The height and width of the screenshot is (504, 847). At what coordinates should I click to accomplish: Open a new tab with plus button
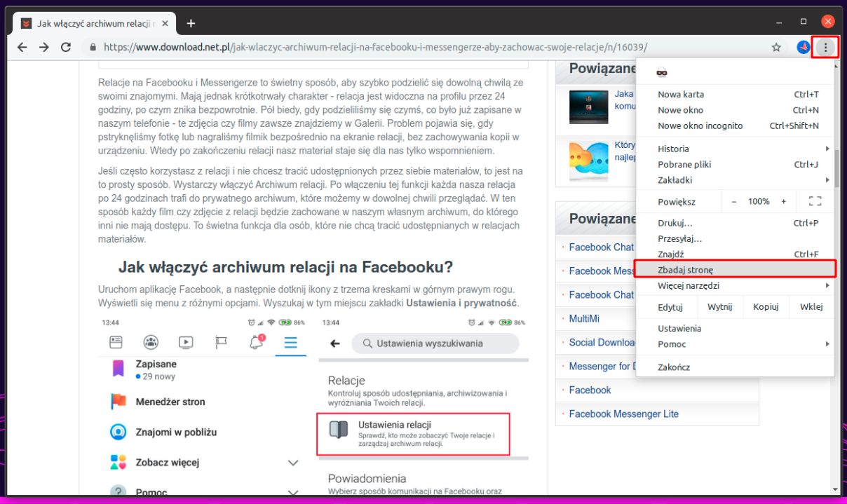point(191,23)
